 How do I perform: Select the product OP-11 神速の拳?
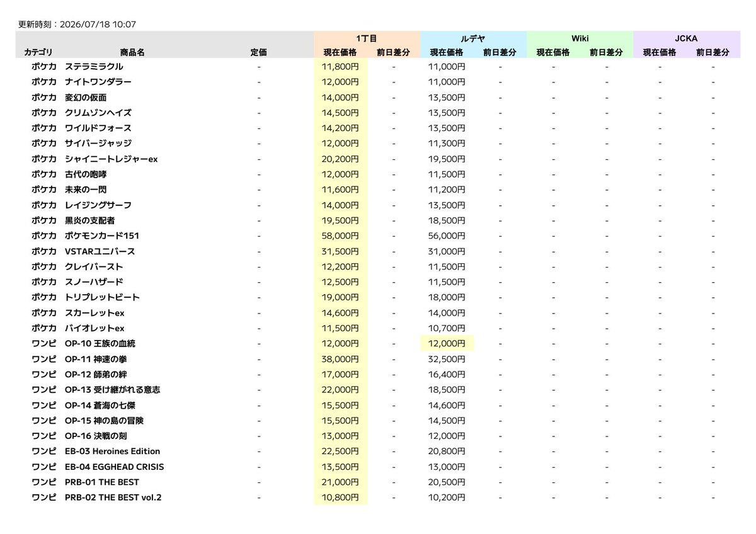tap(96, 359)
